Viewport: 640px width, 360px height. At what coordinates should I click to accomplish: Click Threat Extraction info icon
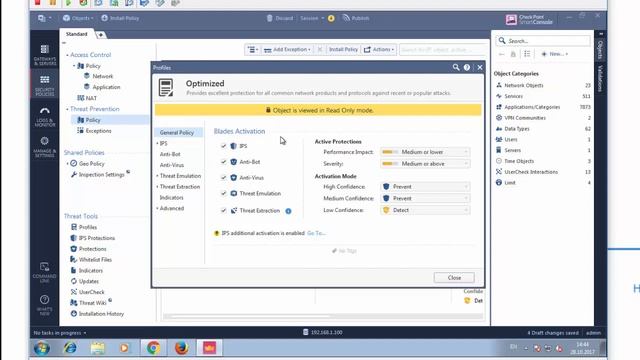288,211
